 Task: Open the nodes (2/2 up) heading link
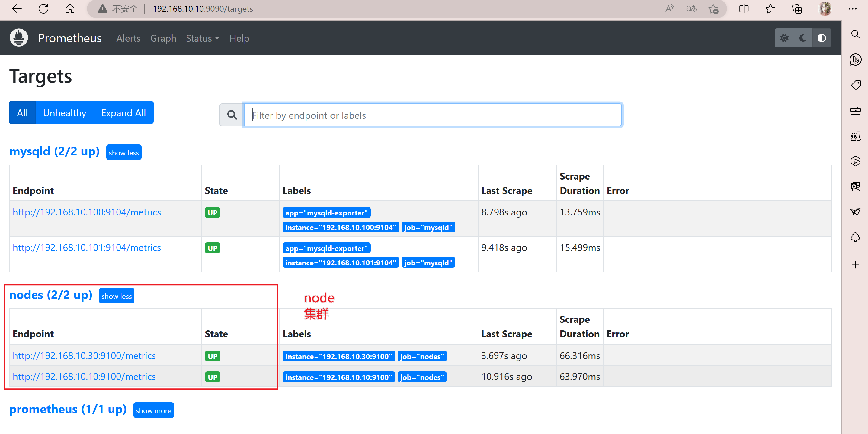[50, 295]
